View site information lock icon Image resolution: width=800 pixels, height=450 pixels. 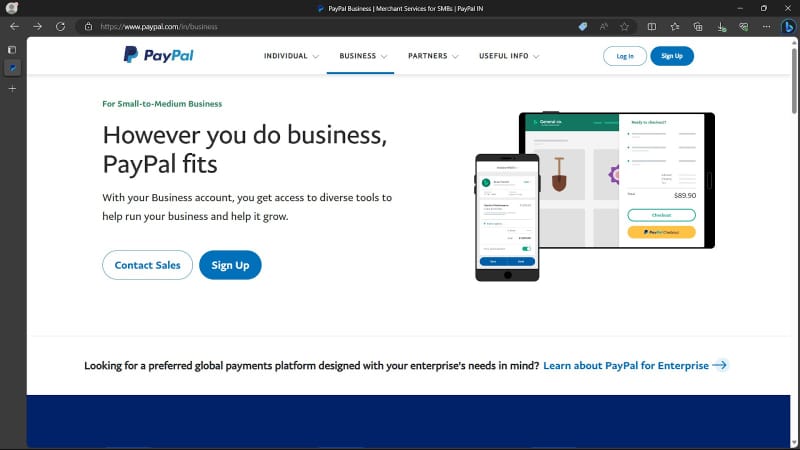click(88, 27)
